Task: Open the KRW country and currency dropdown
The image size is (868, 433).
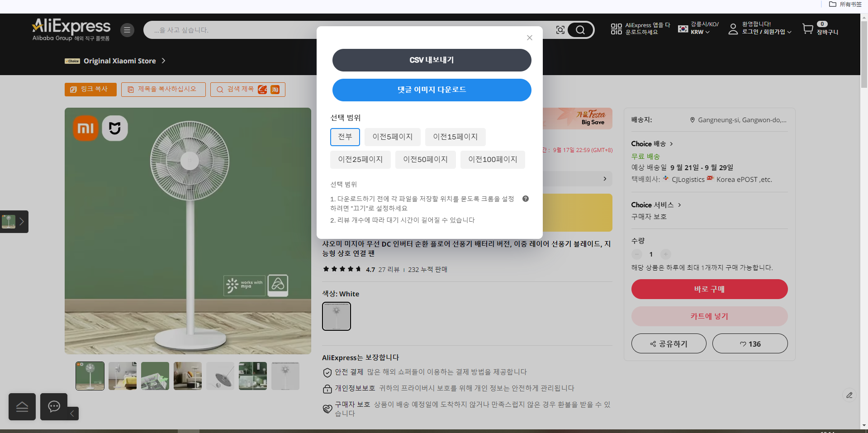Action: tap(699, 29)
